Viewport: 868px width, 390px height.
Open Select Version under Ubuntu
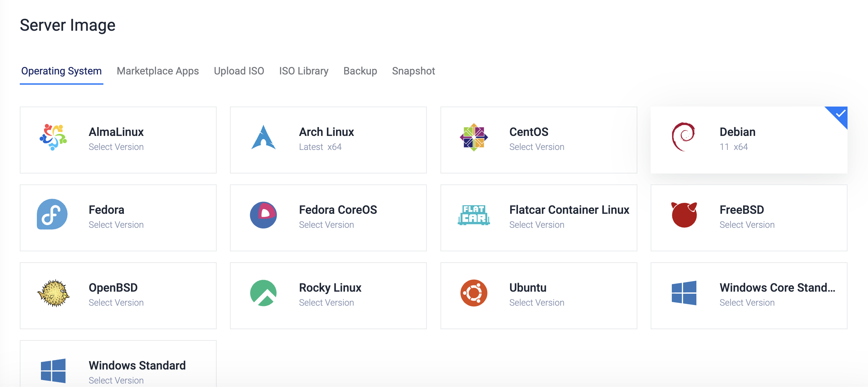(537, 303)
